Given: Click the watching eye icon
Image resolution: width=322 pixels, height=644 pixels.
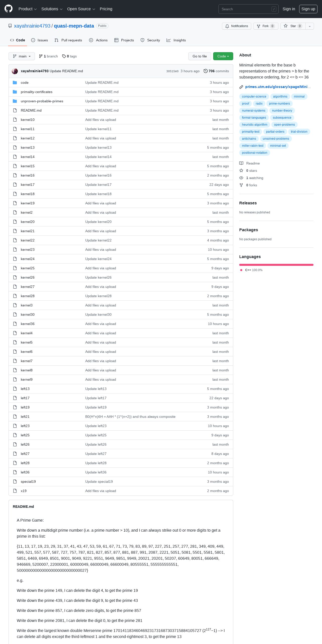Looking at the screenshot, I should pyautogui.click(x=241, y=178).
